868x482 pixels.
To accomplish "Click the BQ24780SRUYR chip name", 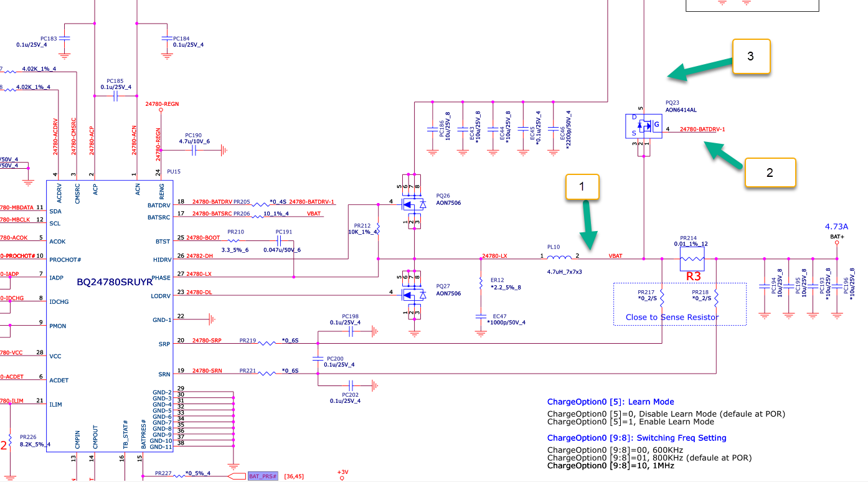I will coord(115,282).
